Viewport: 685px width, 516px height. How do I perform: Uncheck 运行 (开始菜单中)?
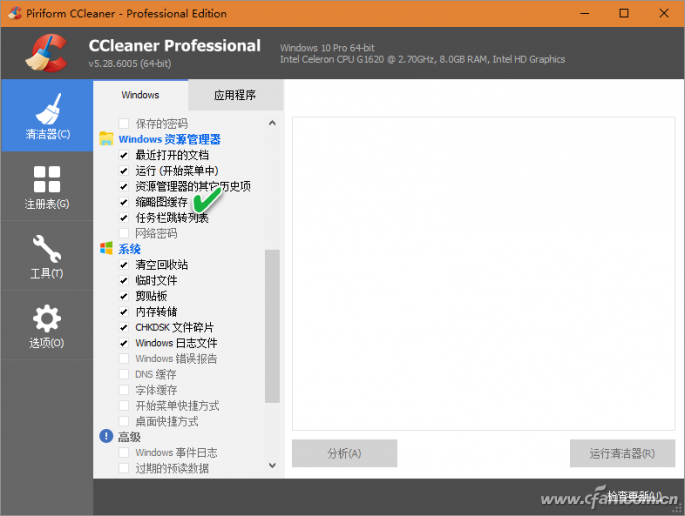[124, 171]
